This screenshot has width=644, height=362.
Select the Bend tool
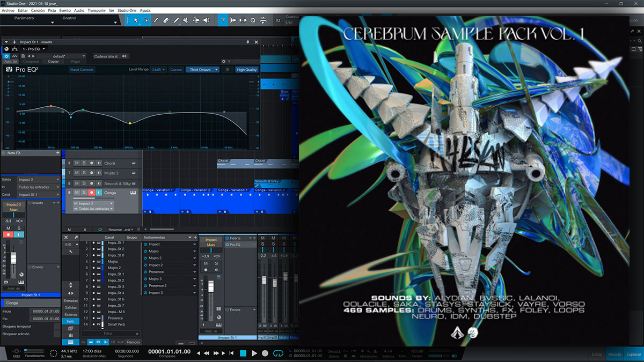tap(196, 20)
